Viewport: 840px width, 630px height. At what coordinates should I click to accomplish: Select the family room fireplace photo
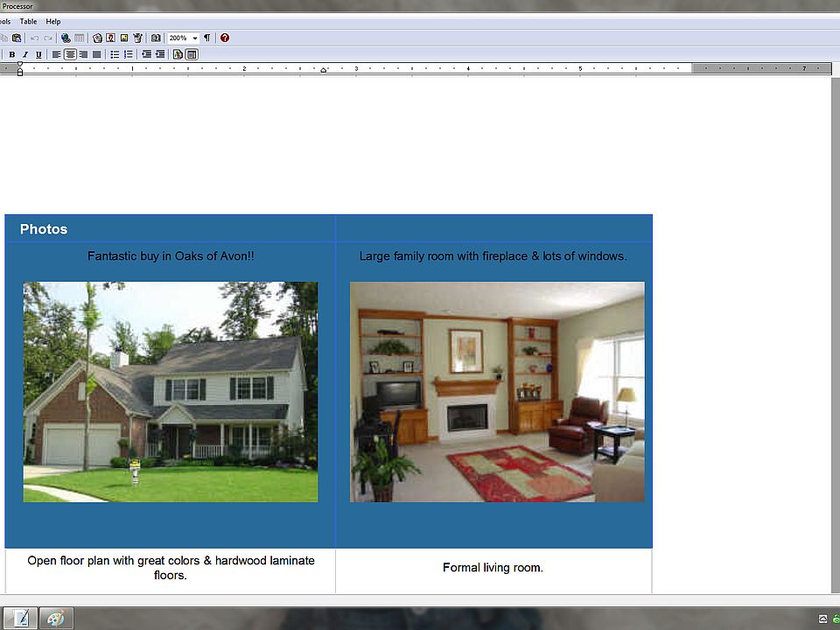pyautogui.click(x=497, y=392)
